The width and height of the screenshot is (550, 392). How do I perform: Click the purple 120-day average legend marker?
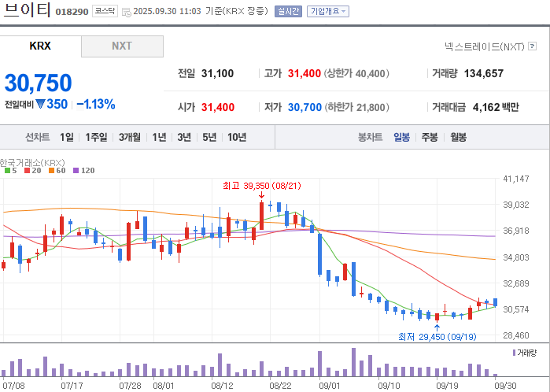click(x=76, y=171)
